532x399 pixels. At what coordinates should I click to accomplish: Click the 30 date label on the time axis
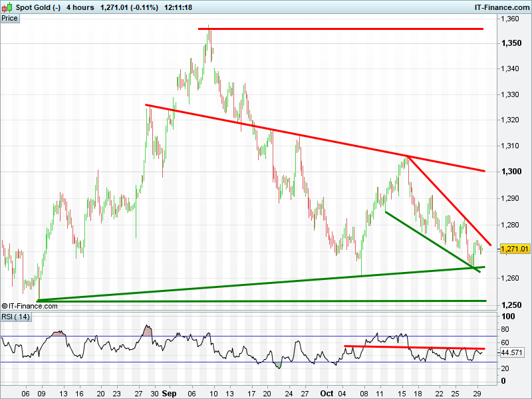(154, 394)
